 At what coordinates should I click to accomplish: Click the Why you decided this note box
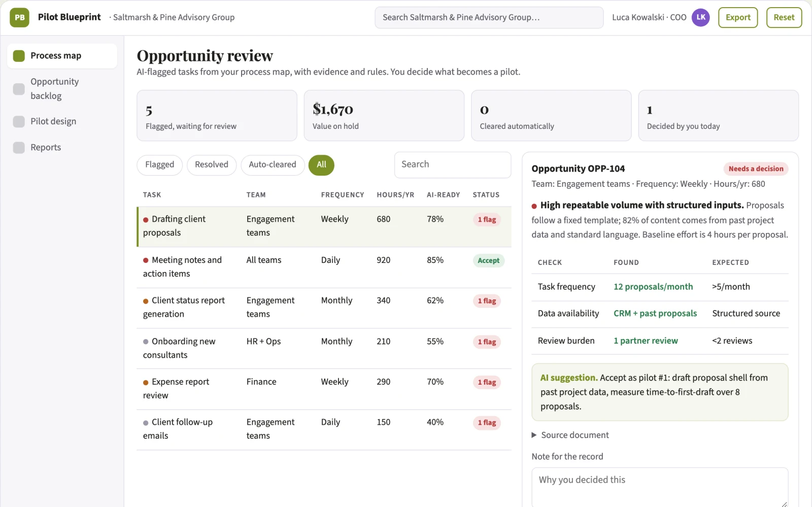(x=660, y=487)
